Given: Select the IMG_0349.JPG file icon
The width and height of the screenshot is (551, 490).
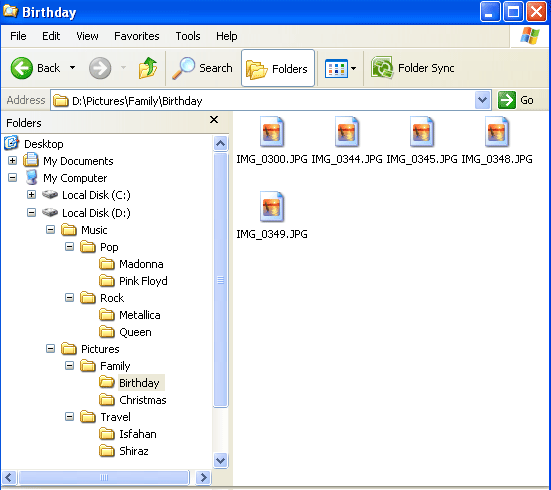Looking at the screenshot, I should coord(272,207).
